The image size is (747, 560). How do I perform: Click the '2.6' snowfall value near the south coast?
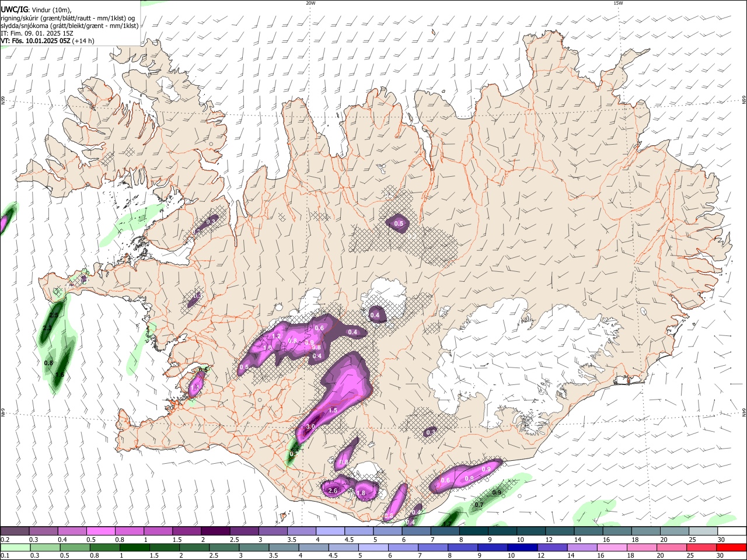[x=333, y=491]
